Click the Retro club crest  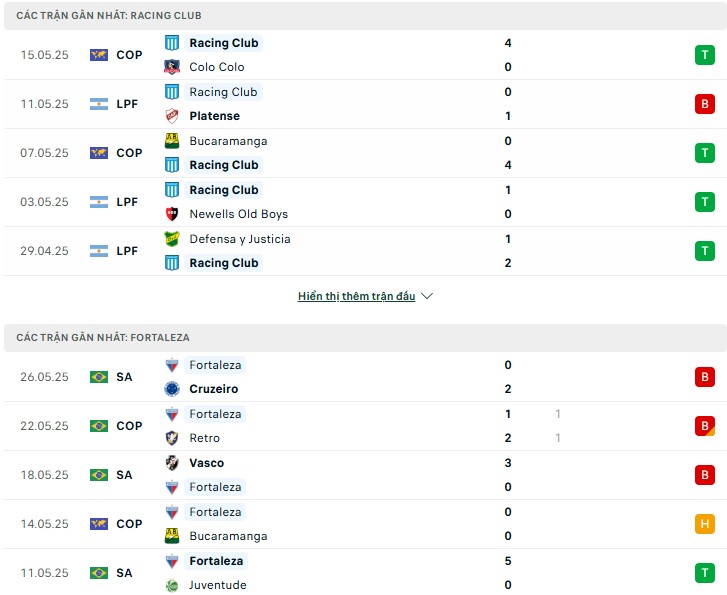point(172,438)
